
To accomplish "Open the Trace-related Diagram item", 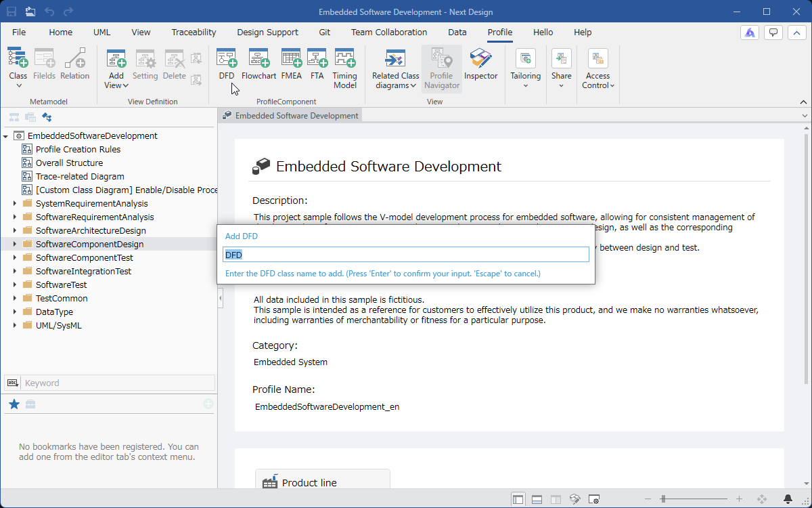I will click(80, 176).
